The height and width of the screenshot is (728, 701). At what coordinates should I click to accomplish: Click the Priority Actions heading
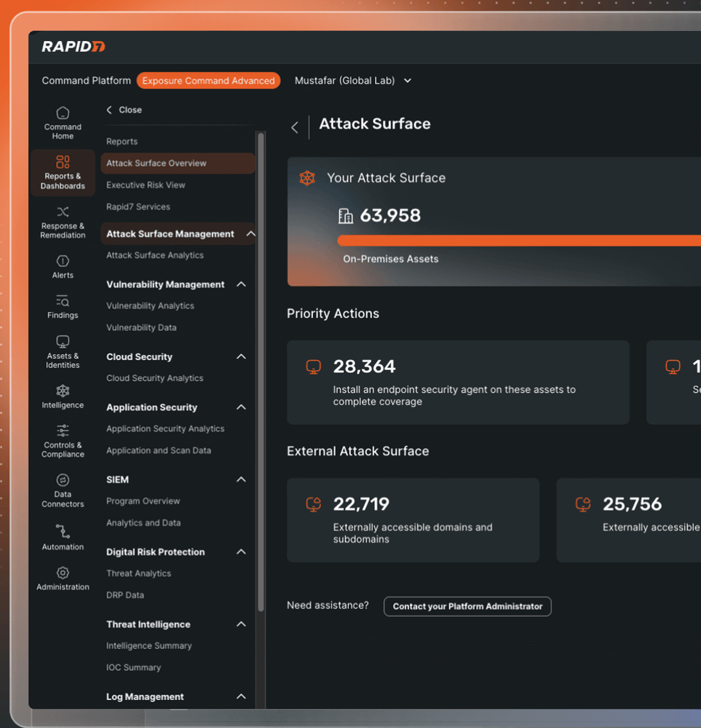pyautogui.click(x=333, y=314)
